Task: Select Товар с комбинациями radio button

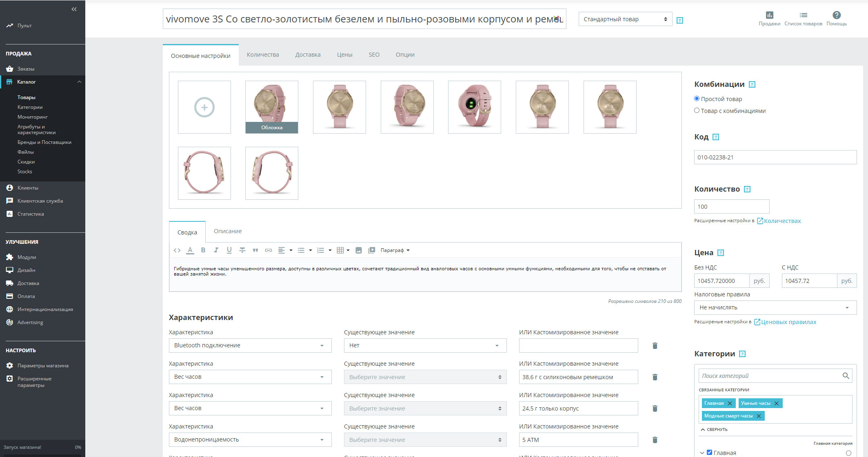Action: pos(697,110)
